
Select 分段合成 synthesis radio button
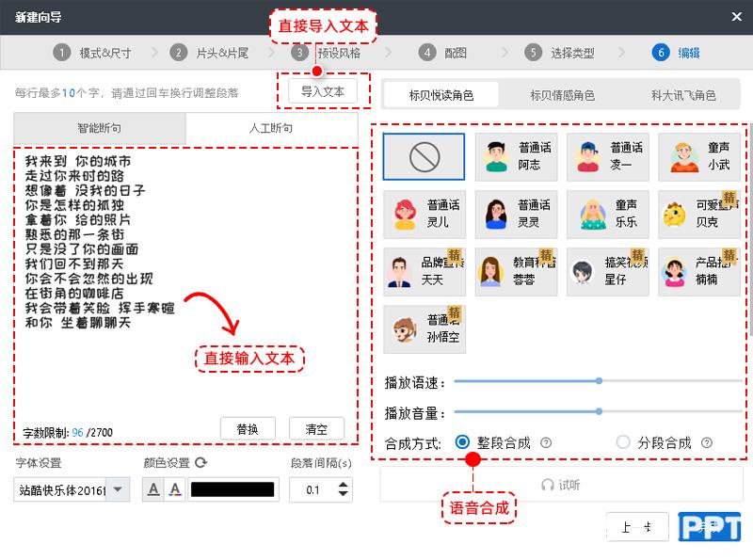(623, 441)
